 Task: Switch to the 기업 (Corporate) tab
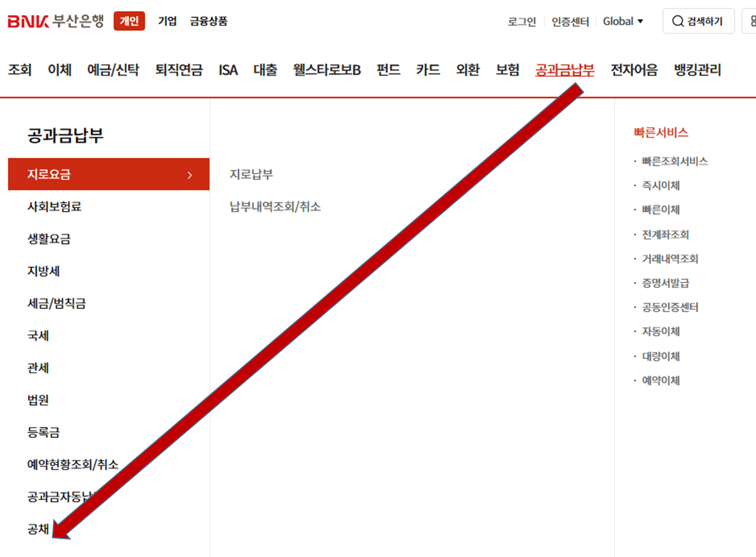[167, 21]
